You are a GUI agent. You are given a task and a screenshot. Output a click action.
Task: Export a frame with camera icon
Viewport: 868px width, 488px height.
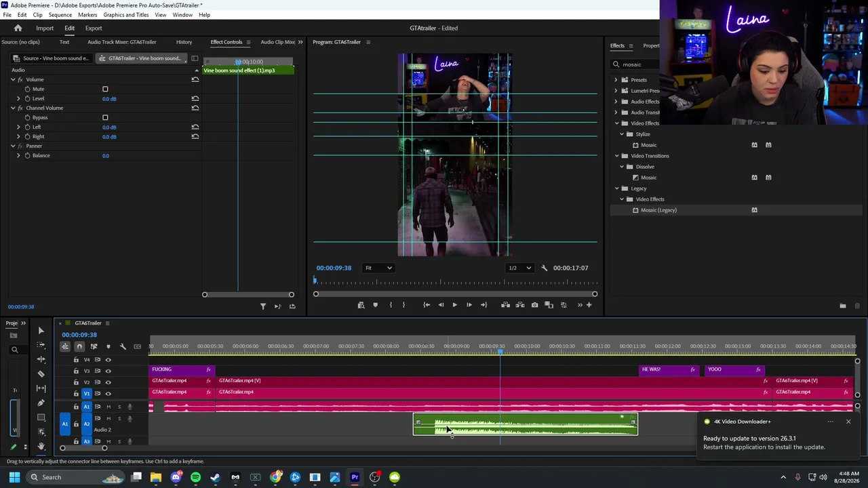534,305
